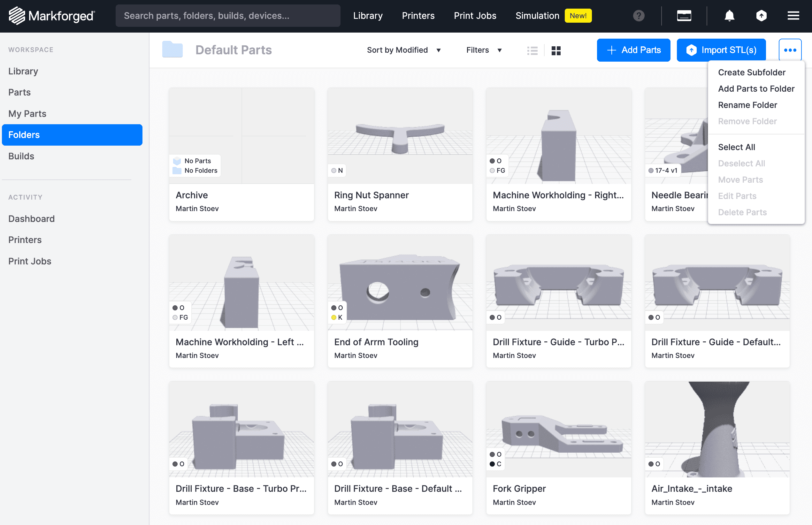Open the three-dot folder options menu
This screenshot has height=525, width=812.
click(790, 50)
